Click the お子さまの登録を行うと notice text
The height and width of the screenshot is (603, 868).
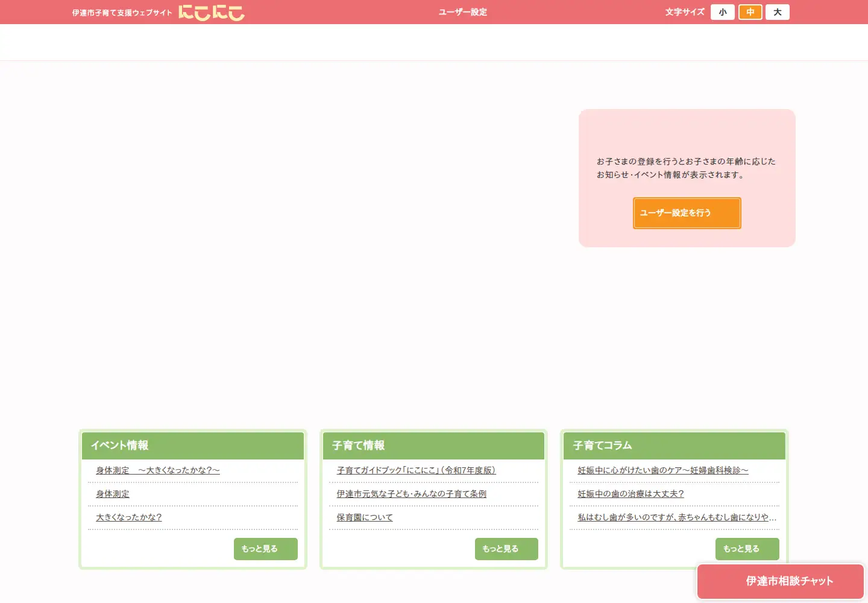point(686,168)
